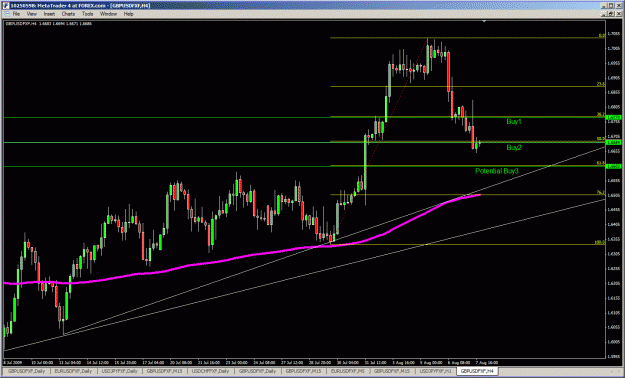Viewport: 625px width, 378px height.
Task: Open the Help menu
Action: tap(128, 14)
